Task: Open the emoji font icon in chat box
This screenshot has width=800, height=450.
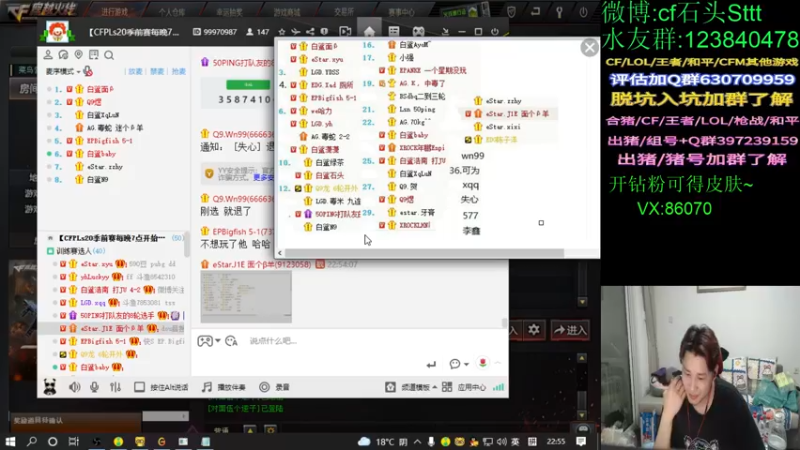Action: (x=231, y=341)
